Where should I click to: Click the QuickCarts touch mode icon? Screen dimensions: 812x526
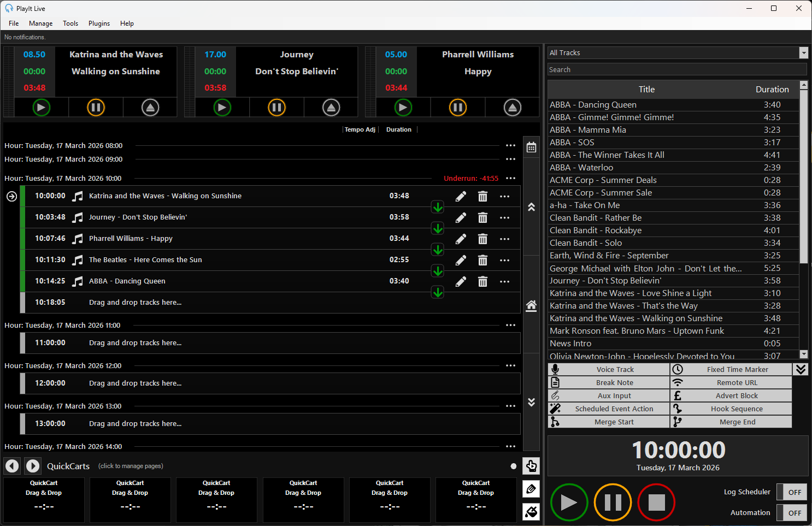point(531,466)
